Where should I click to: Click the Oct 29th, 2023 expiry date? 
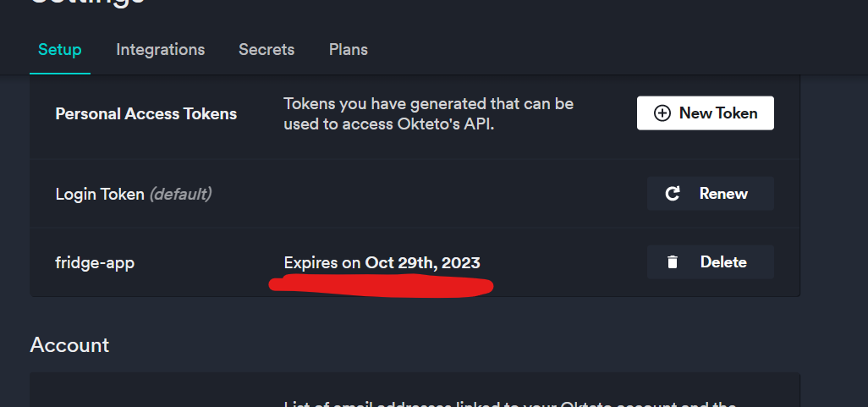click(422, 263)
